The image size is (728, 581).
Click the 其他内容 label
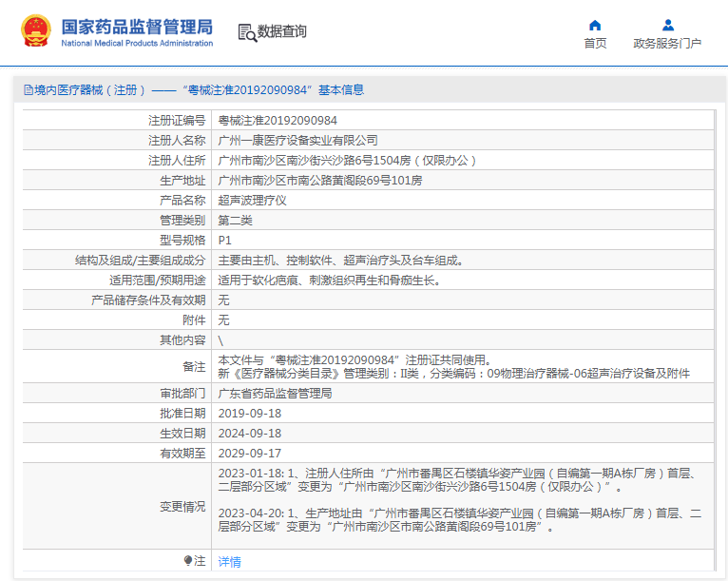182,340
